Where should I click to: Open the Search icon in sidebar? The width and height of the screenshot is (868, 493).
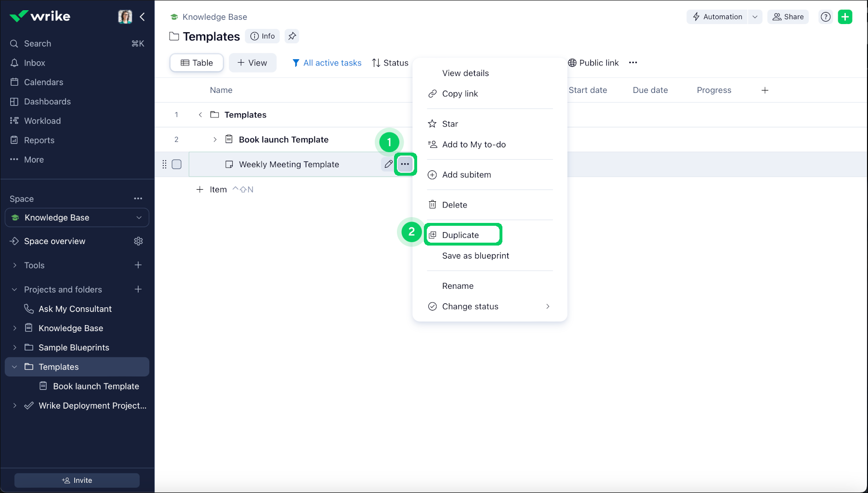[13, 43]
